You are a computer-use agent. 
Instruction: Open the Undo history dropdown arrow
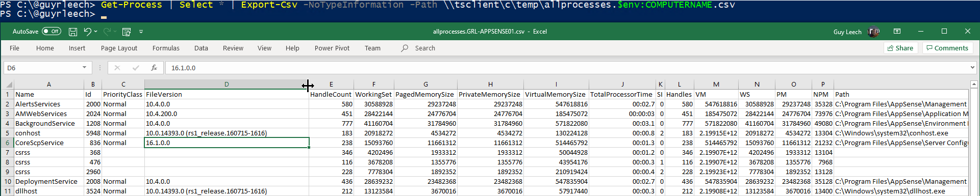coord(96,32)
